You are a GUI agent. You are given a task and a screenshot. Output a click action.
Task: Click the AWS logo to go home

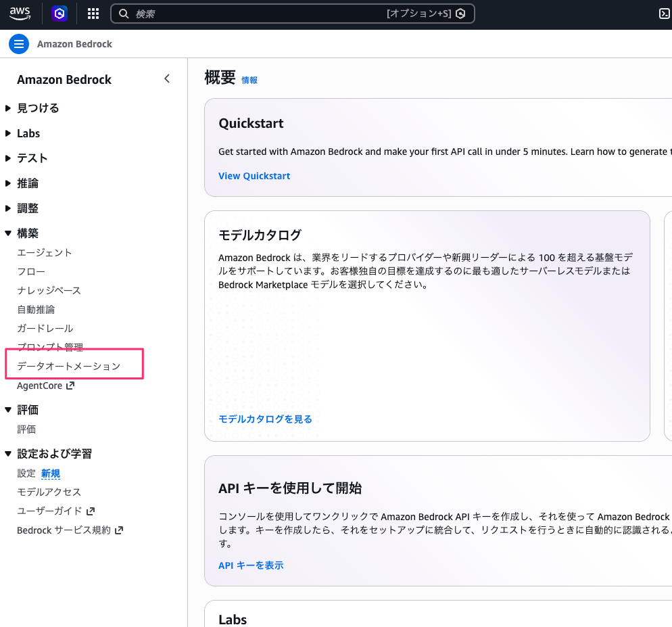coord(20,13)
